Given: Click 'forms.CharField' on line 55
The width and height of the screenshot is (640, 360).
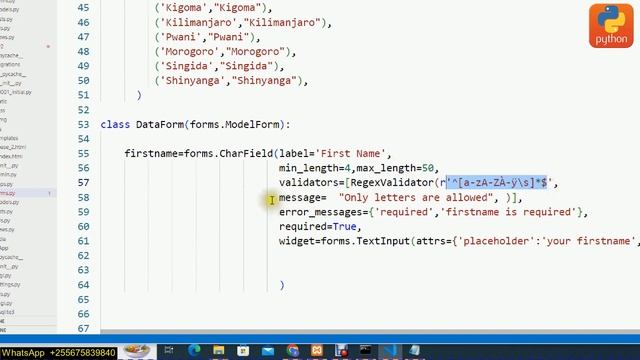Looking at the screenshot, I should (228, 153).
